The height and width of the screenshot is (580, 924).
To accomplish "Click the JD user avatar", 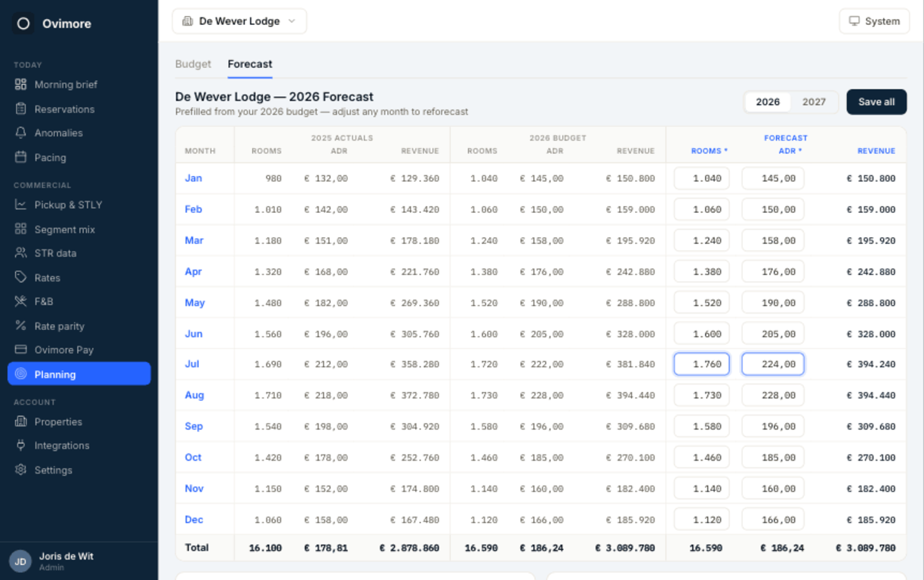I will 20,561.
